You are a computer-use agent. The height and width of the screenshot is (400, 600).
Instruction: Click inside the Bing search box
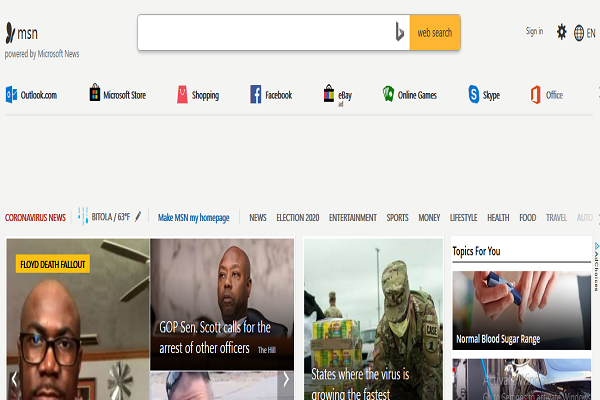point(265,33)
